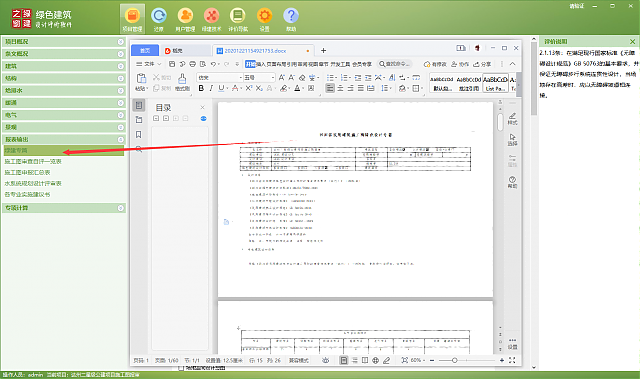Open the 项目管理 toolbar icon in green app
This screenshot has width=640, height=379.
(x=132, y=19)
